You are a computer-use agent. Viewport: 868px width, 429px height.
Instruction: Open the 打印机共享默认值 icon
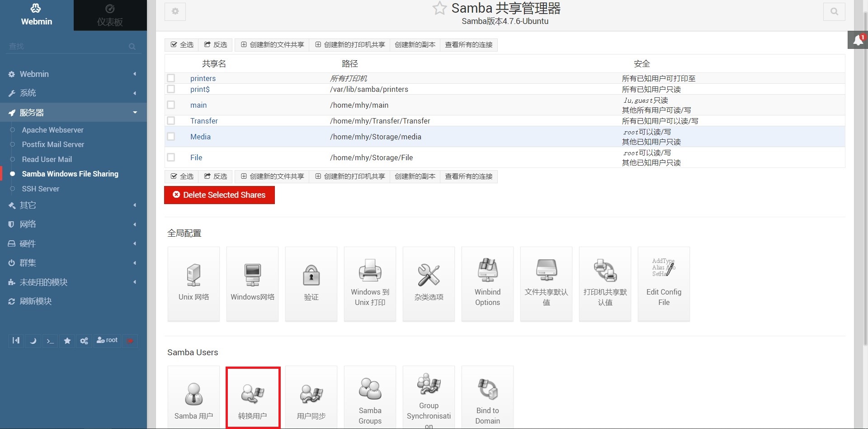click(x=605, y=284)
